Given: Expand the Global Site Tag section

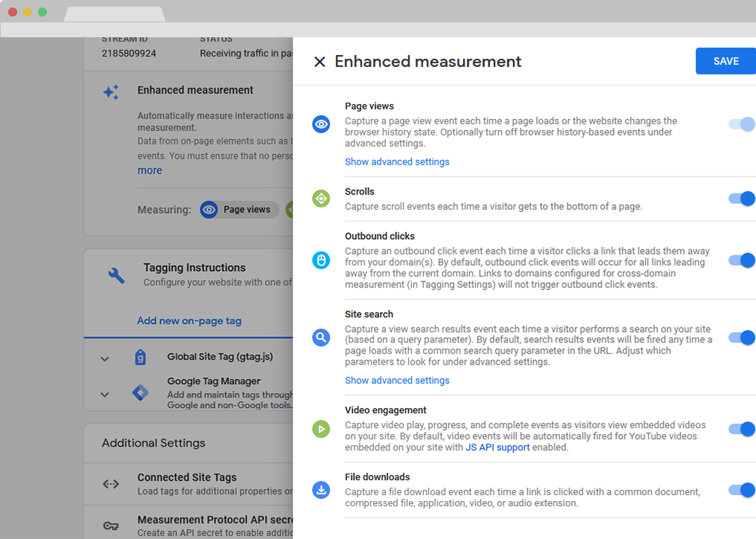Looking at the screenshot, I should tap(105, 359).
